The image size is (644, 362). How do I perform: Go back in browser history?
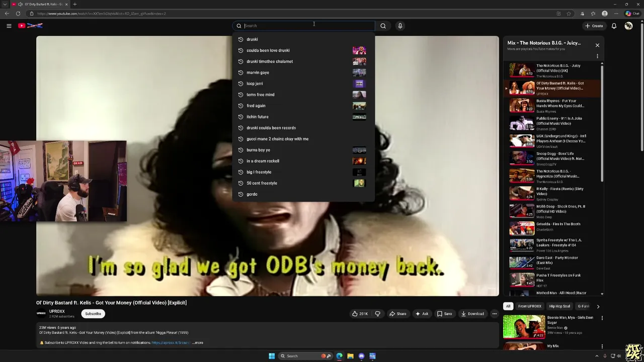(x=7, y=14)
